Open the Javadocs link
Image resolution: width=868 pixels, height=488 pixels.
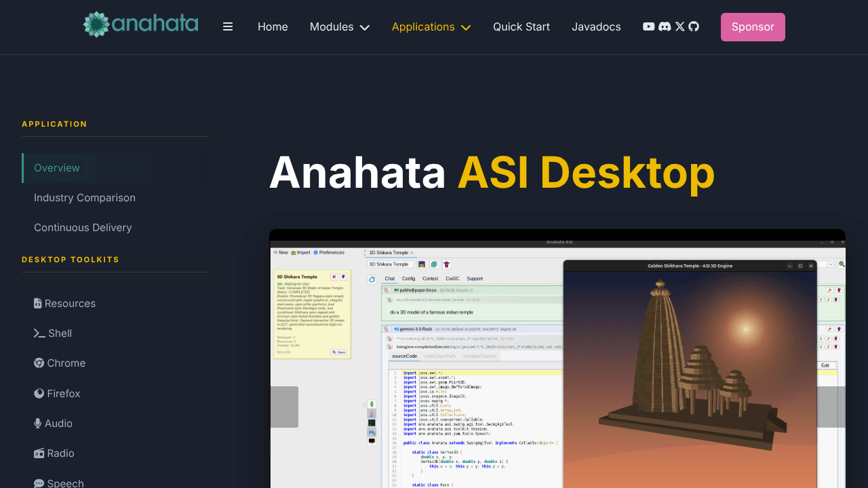click(x=596, y=26)
